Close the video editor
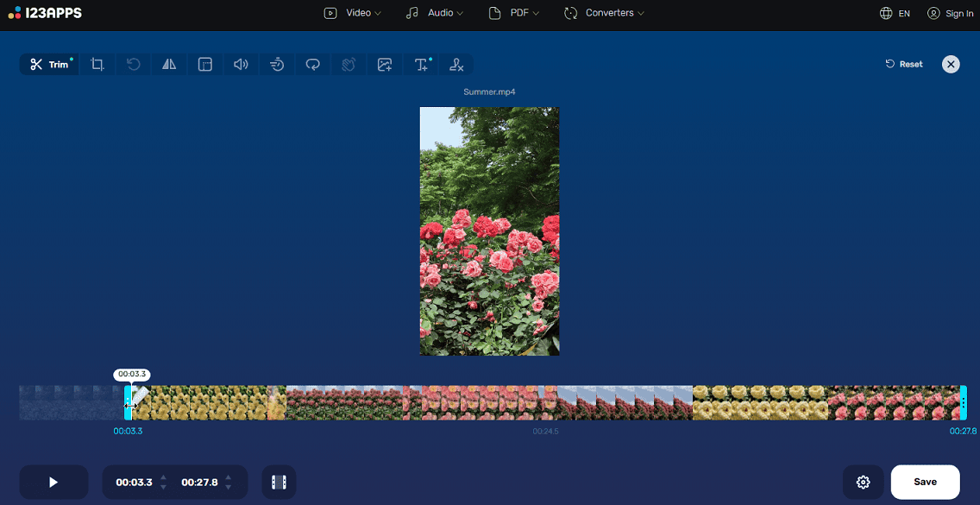 pos(951,64)
